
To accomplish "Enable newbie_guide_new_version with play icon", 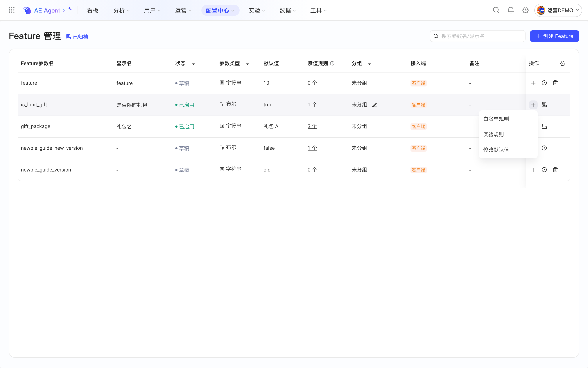I will tap(544, 148).
